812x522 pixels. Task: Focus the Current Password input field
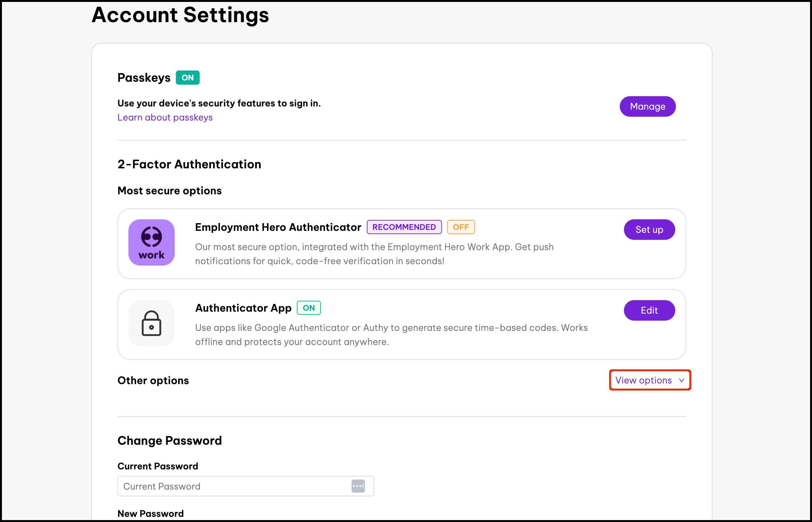click(234, 486)
